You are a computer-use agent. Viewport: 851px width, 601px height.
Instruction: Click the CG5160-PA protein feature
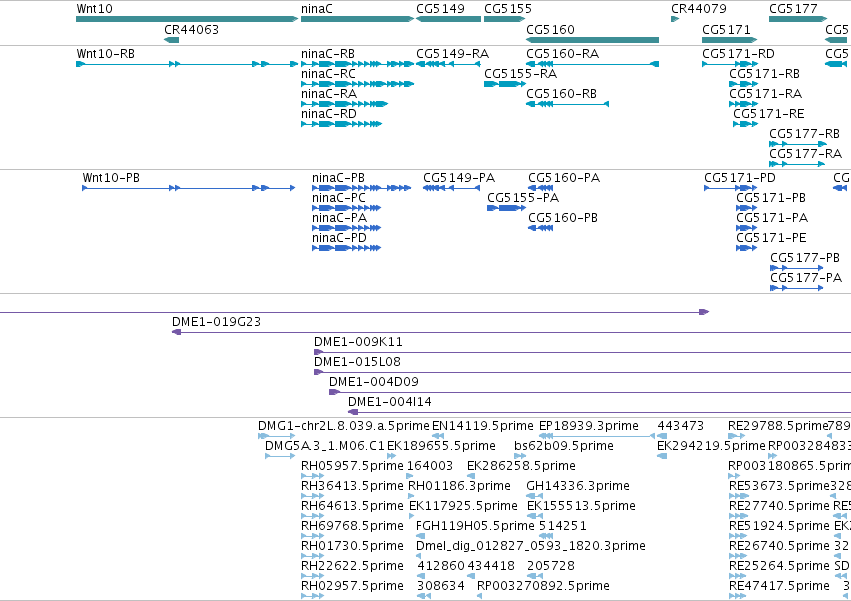pyautogui.click(x=541, y=188)
